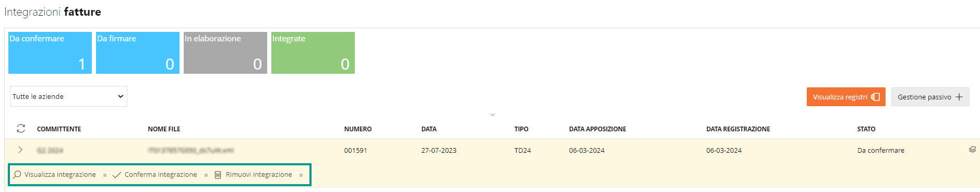980x192 pixels.
Task: Click Conferma integrazione link text
Action: point(161,175)
